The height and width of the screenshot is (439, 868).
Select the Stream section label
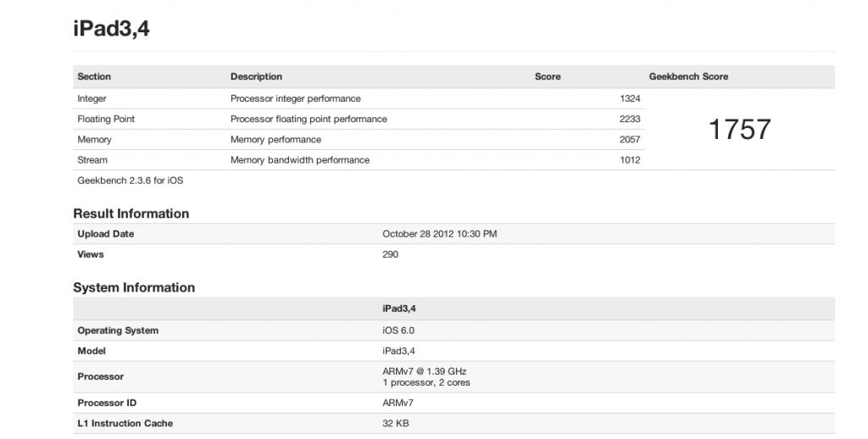point(92,160)
